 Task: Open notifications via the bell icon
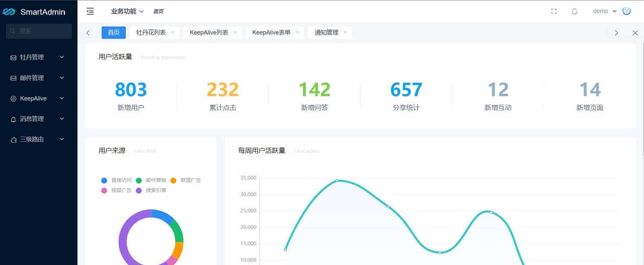point(575,11)
